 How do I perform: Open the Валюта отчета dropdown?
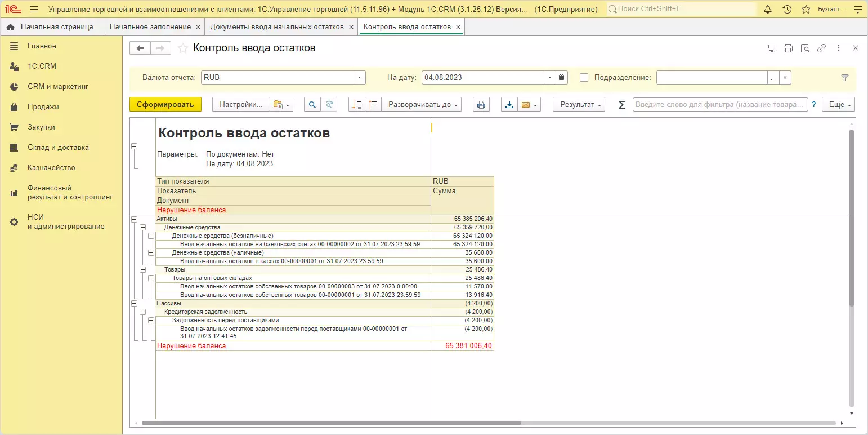pos(359,78)
